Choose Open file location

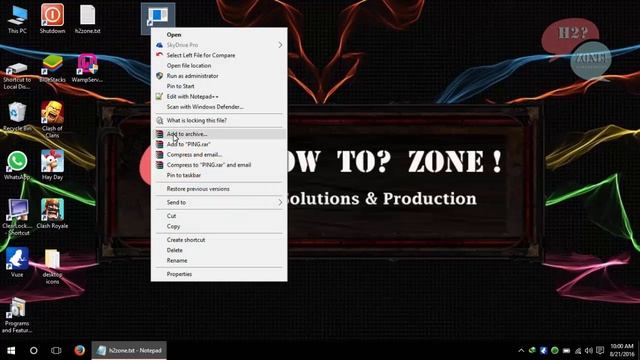(x=219, y=65)
